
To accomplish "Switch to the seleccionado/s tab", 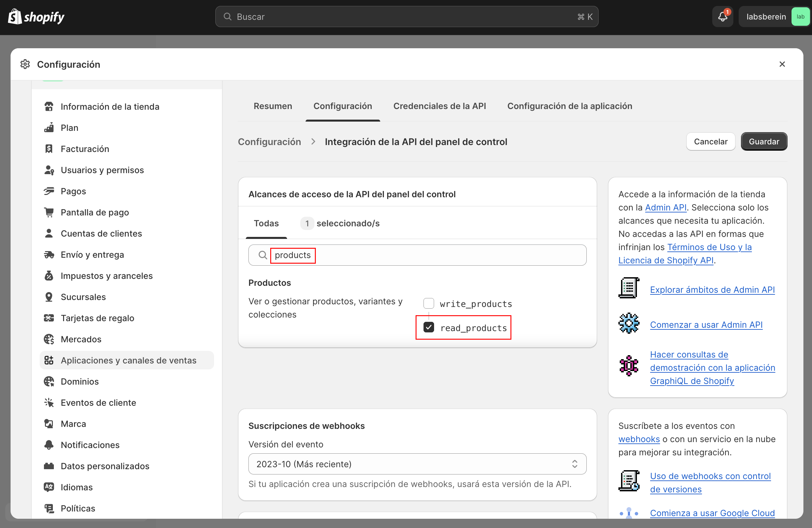I will (x=340, y=223).
